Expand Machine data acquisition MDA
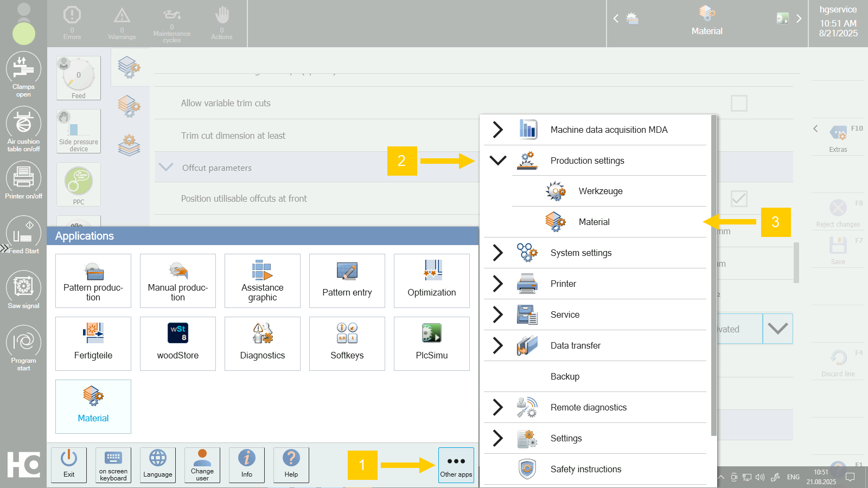 [x=497, y=130]
